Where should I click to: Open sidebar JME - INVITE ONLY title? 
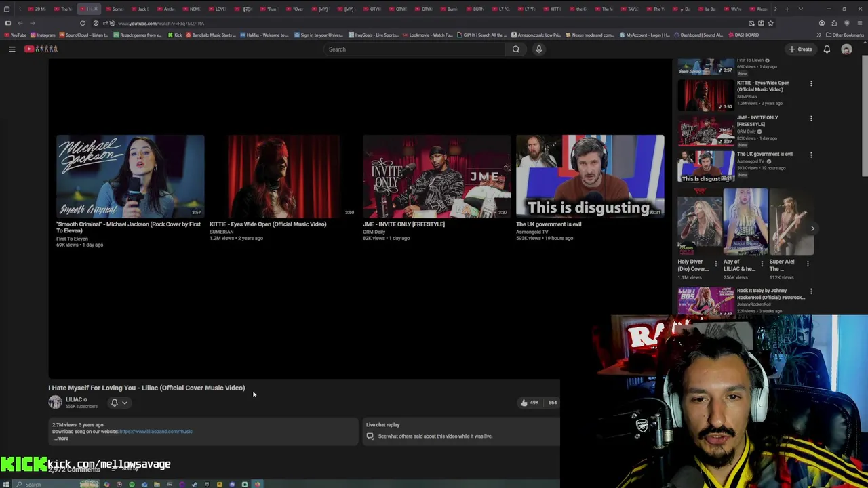coord(757,121)
